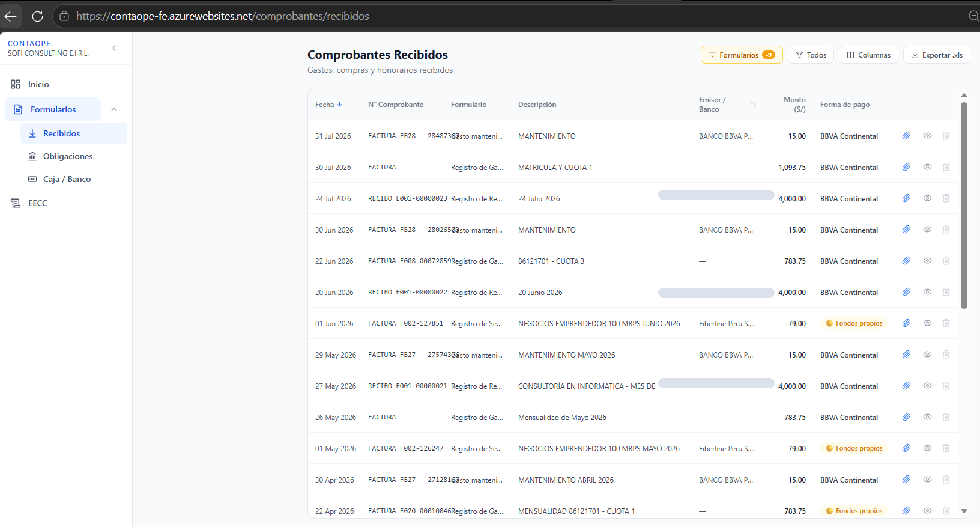Click Fondos propios badge for 01 Jun 2026
Viewport: 980px width, 527px height.
pyautogui.click(x=854, y=323)
